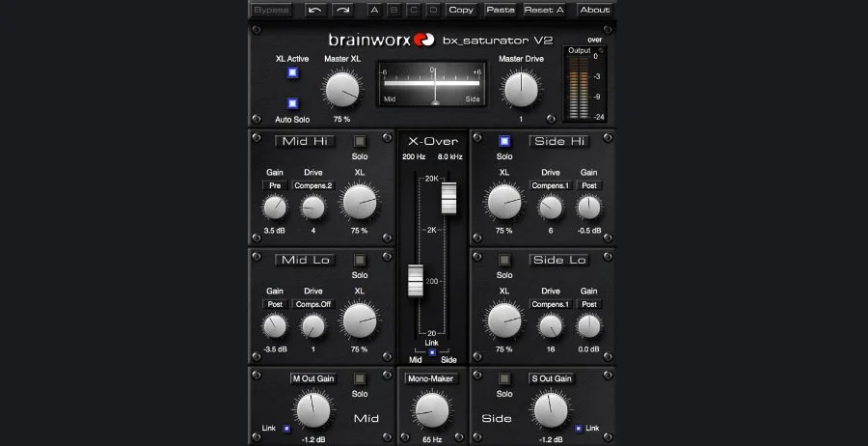Toggle the Auto Solo switch

pos(292,103)
